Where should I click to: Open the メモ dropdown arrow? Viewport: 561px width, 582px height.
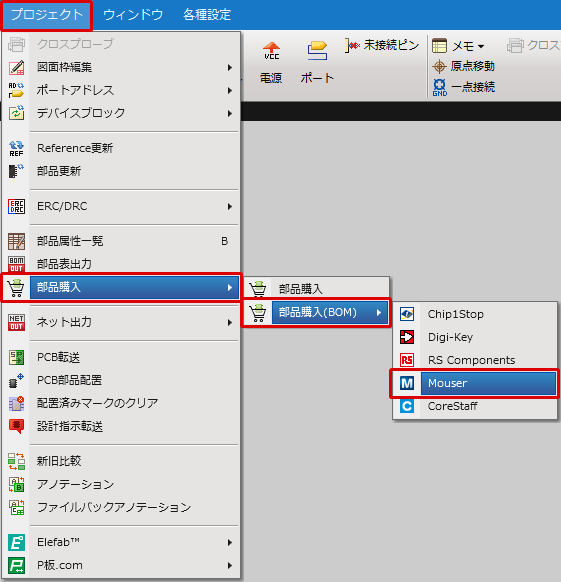point(481,46)
